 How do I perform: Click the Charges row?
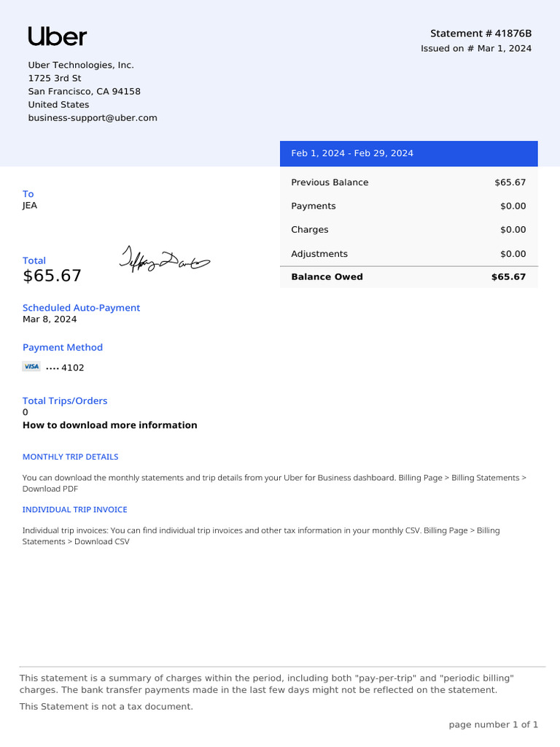(408, 230)
